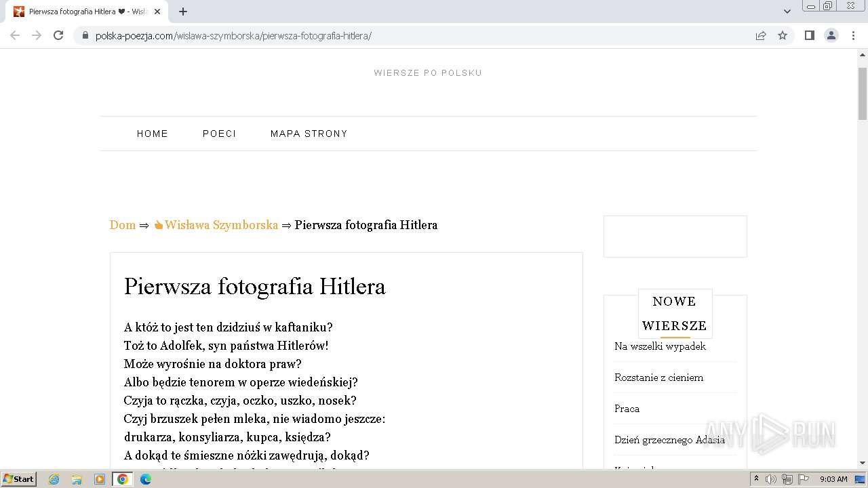Image resolution: width=868 pixels, height=488 pixels.
Task: Click the page vertical scrollbar thumb
Action: tap(863, 94)
